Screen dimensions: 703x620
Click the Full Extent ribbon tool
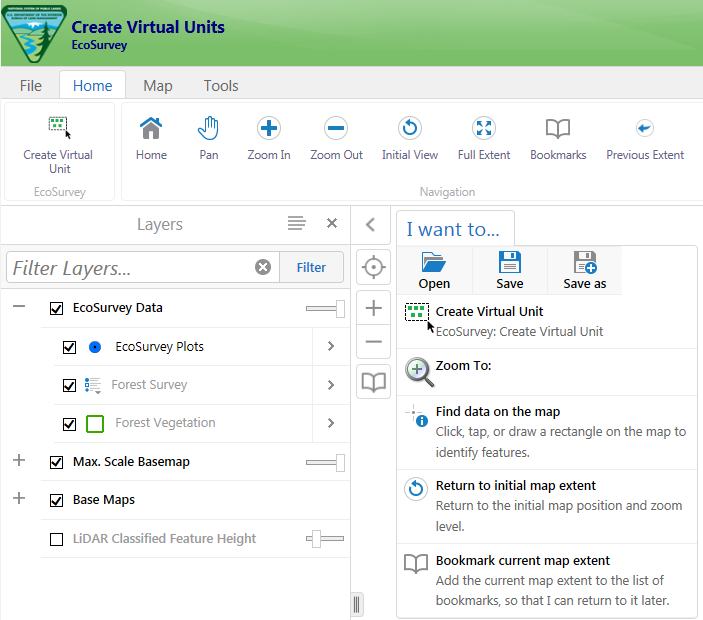tap(484, 138)
